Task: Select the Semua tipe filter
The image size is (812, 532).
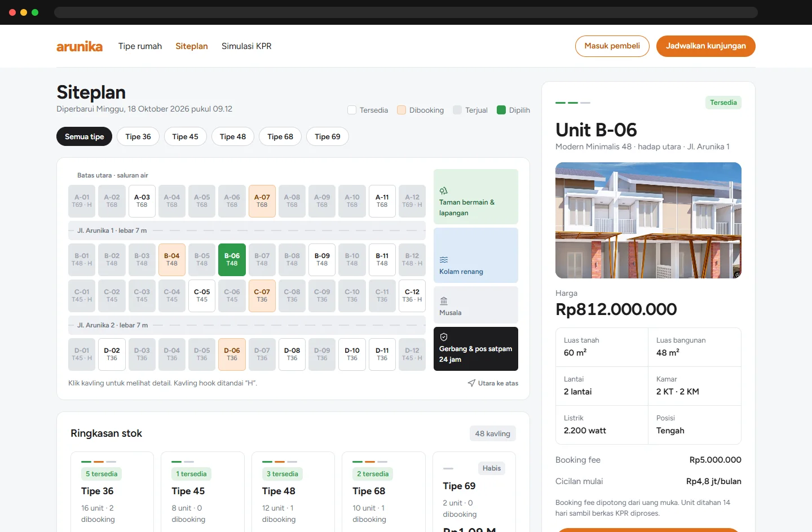Action: tap(85, 136)
